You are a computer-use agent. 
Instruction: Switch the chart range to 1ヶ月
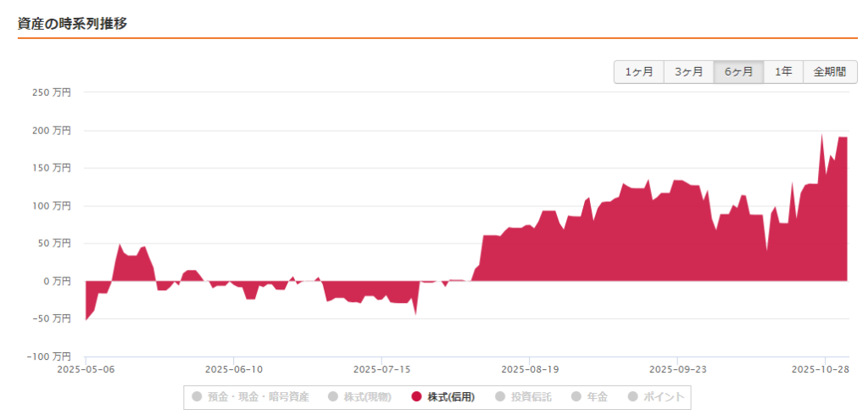[638, 72]
